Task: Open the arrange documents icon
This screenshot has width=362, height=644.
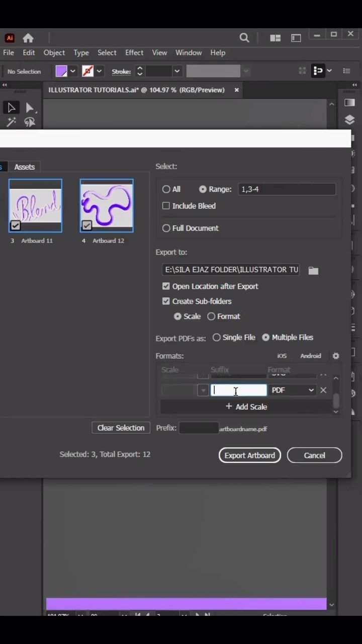Action: [x=275, y=38]
